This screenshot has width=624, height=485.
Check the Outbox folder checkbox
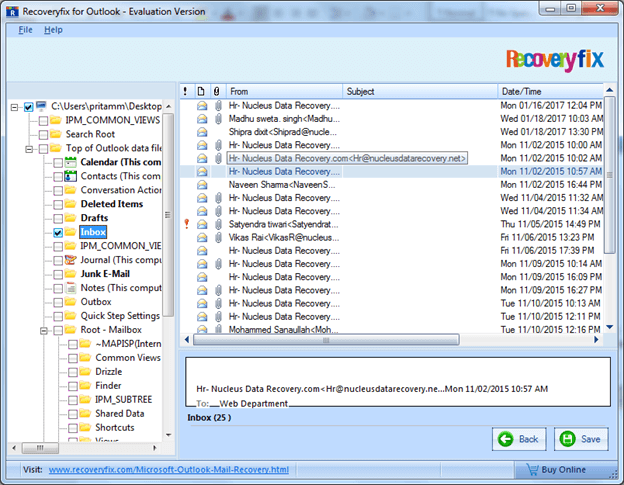tap(58, 302)
